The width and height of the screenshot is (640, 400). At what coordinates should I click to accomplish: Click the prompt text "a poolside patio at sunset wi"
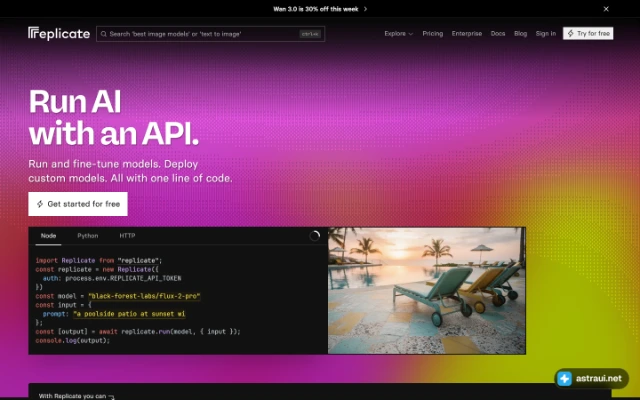[129, 314]
